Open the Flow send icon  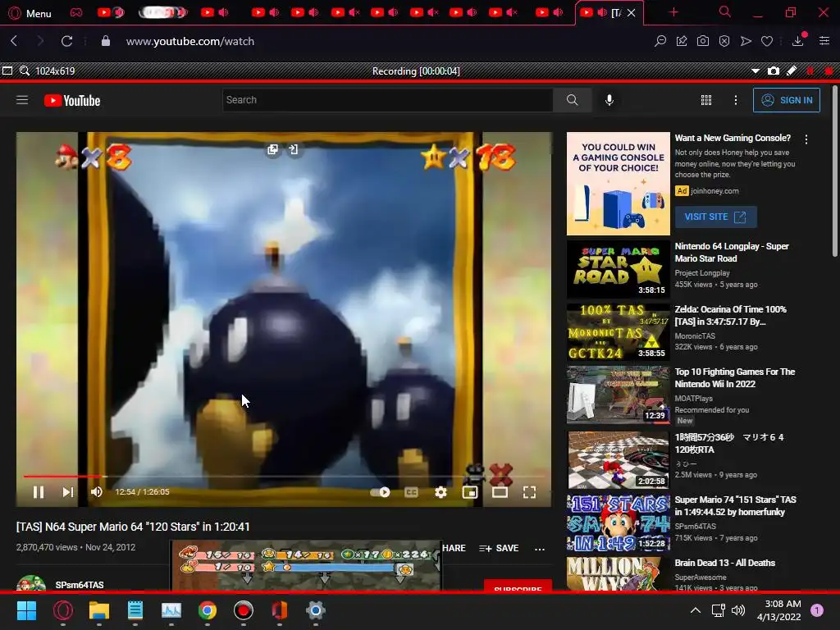point(746,41)
